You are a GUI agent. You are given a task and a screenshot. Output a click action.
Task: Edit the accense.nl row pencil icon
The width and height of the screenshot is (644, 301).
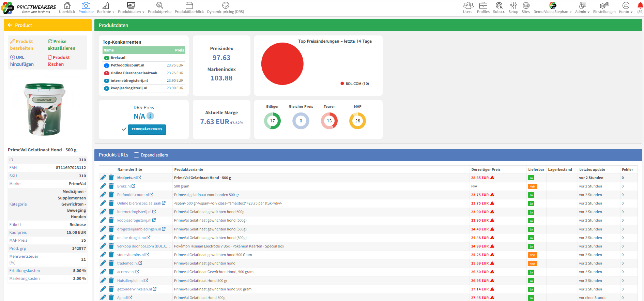point(103,272)
